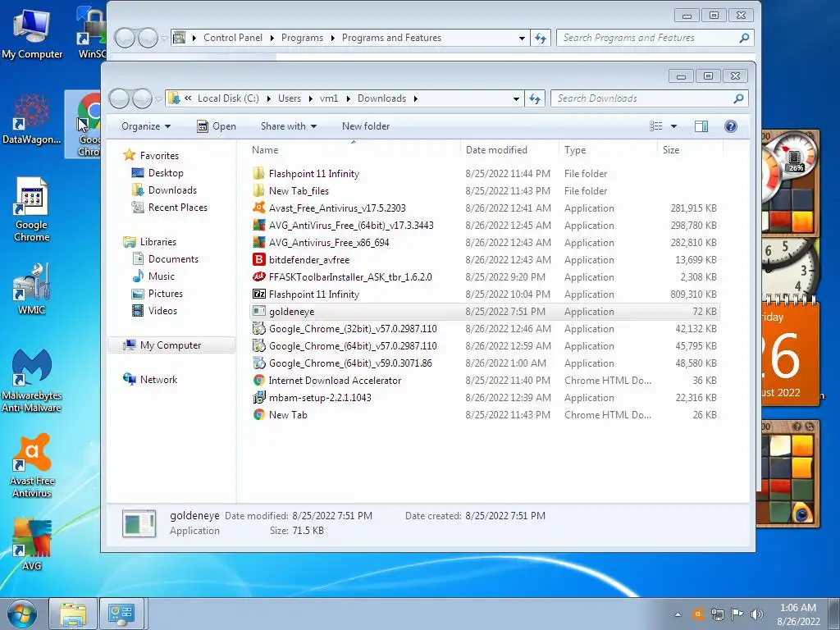Open Videos library in navigation pane
The height and width of the screenshot is (630, 840).
pyautogui.click(x=154, y=310)
